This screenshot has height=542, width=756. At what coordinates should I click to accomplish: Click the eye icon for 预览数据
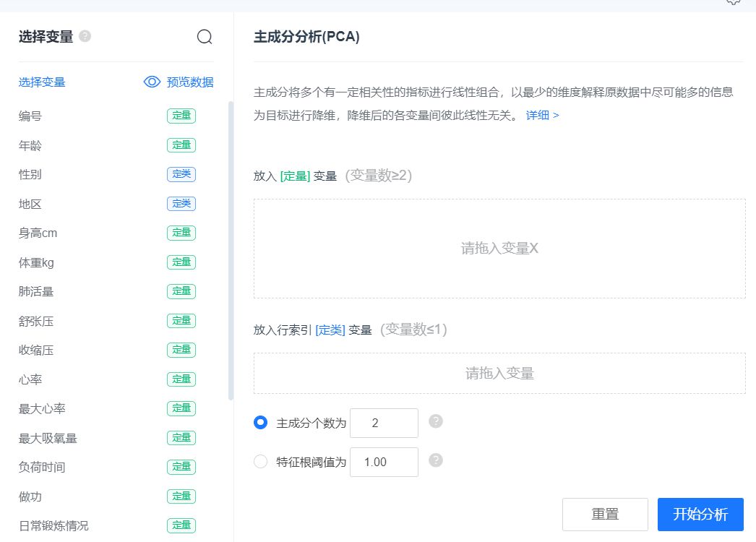pos(152,82)
